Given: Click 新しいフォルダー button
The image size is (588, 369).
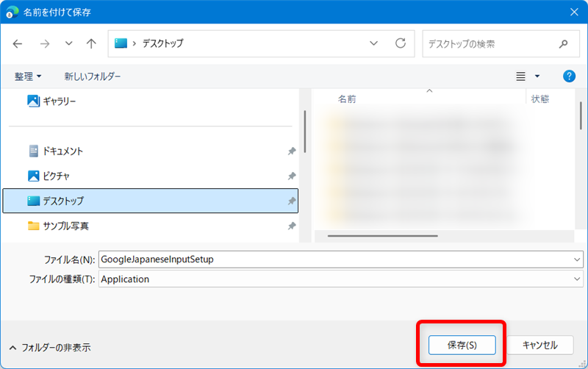Looking at the screenshot, I should 93,76.
